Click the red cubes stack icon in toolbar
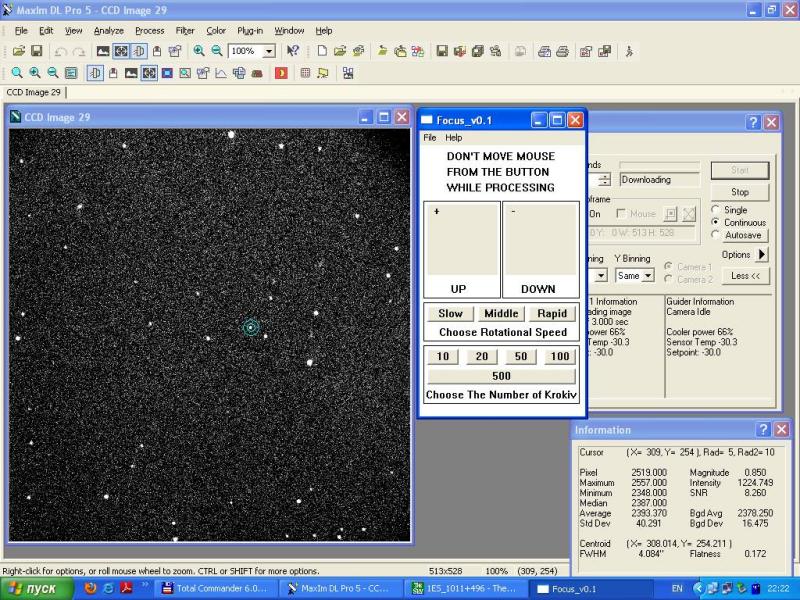This screenshot has width=800, height=600. [460, 51]
